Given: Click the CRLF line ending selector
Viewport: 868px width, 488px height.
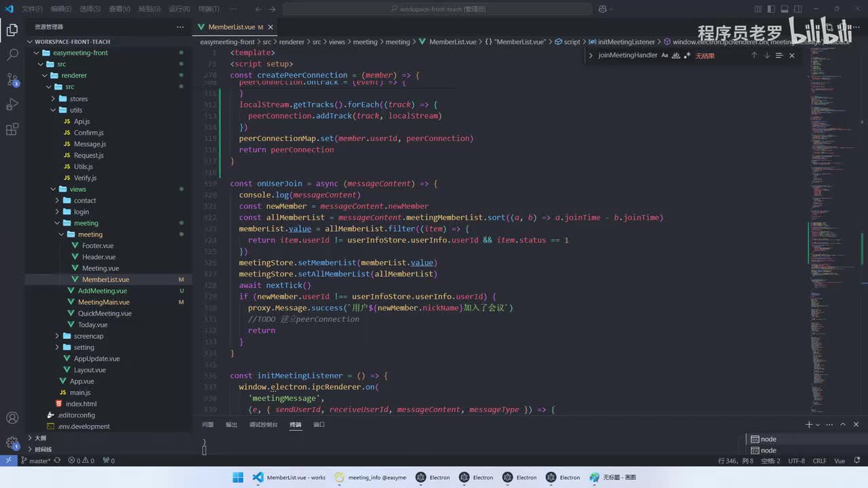Looking at the screenshot, I should coord(819,461).
